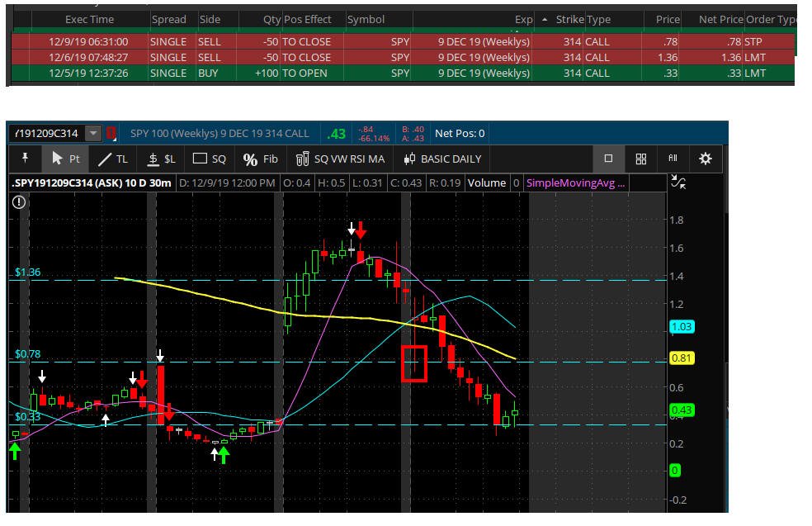Click the -66.14% change value
The width and height of the screenshot is (812, 526).
373,139
